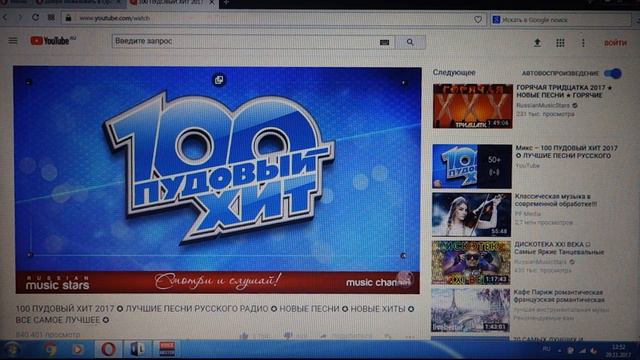Screen dimensions: 640x360
Task: Open Кафе Париж романтическая video title
Action: point(559,296)
